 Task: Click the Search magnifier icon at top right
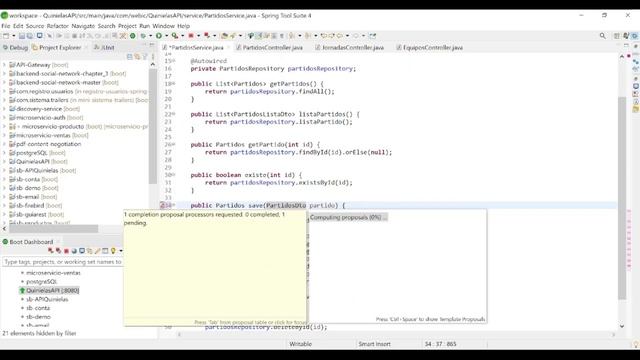point(602,36)
